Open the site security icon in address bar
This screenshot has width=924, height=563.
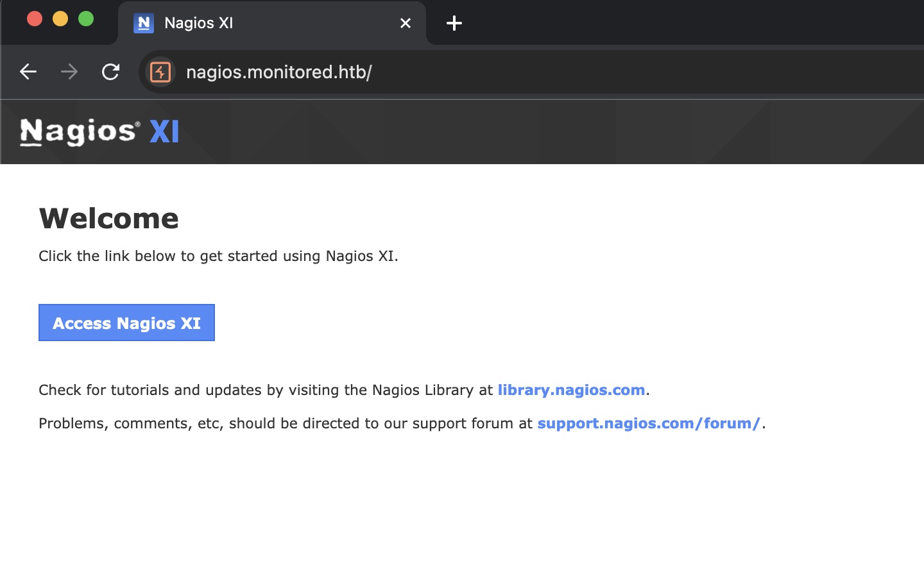(x=160, y=72)
